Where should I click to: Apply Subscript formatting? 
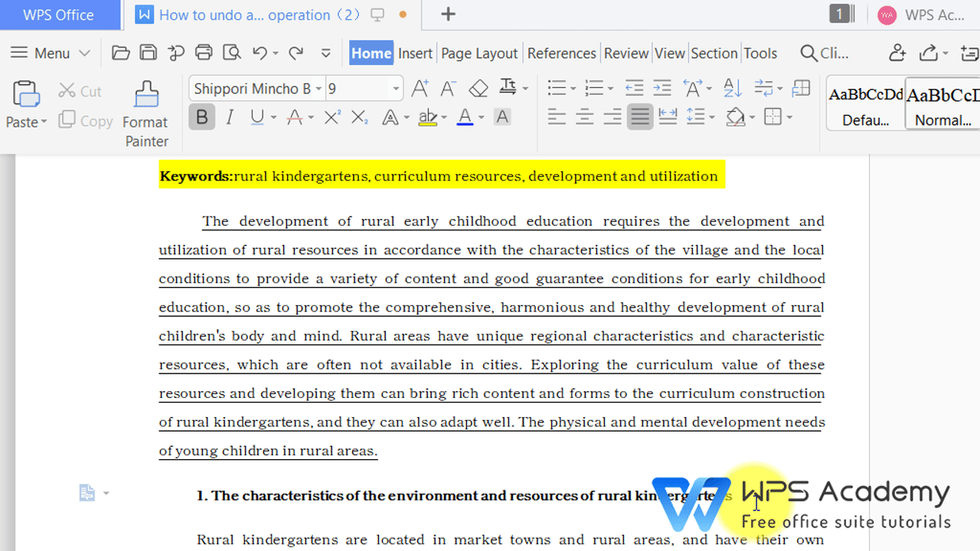pyautogui.click(x=358, y=116)
